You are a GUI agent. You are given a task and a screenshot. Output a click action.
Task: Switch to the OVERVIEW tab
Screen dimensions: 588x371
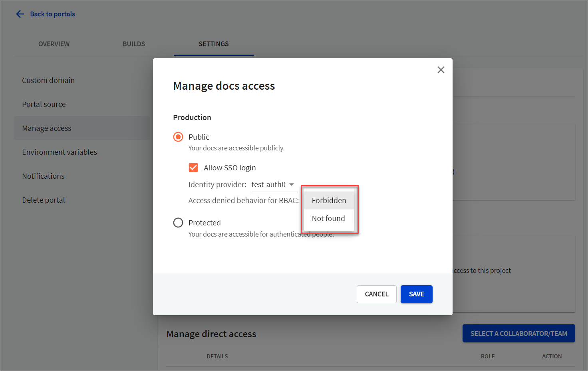point(54,44)
